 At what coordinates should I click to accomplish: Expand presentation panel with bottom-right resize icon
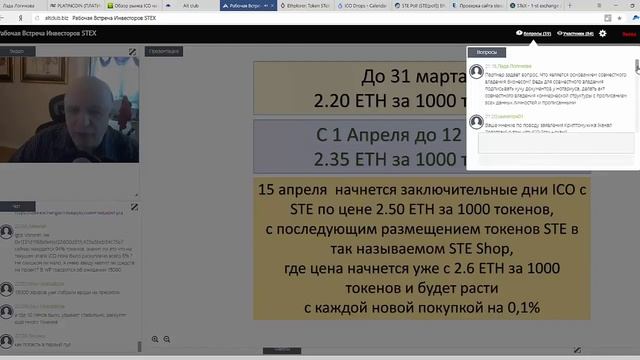577,350
